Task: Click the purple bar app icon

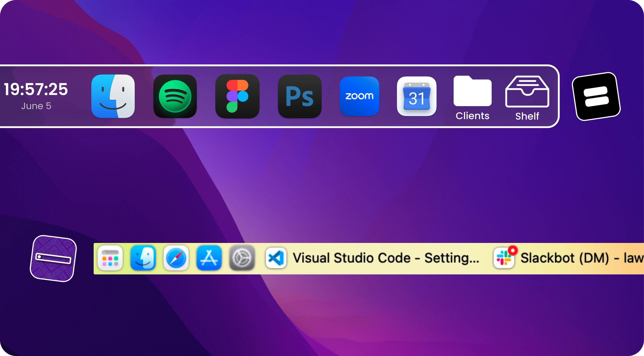Action: pyautogui.click(x=53, y=258)
